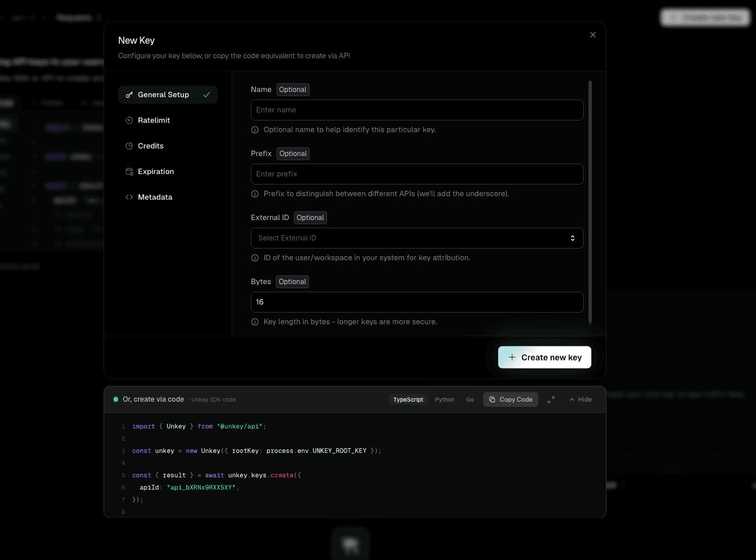Open the Select External ID dropdown
Viewport: 756px width, 560px height.
[417, 238]
